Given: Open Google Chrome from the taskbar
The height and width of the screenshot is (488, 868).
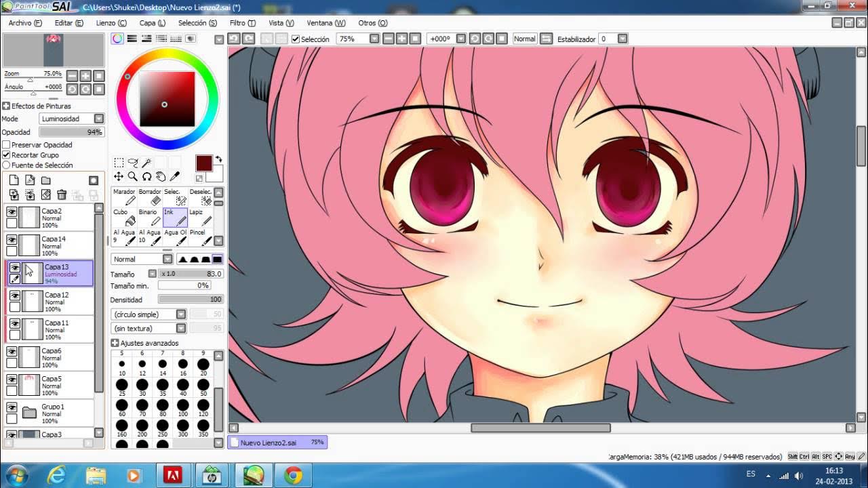Looking at the screenshot, I should 293,475.
